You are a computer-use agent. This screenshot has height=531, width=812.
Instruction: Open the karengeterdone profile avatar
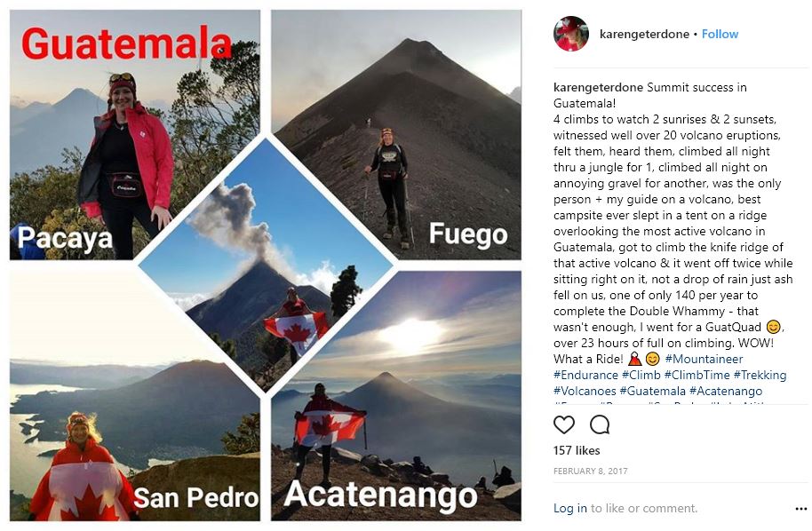(x=571, y=34)
